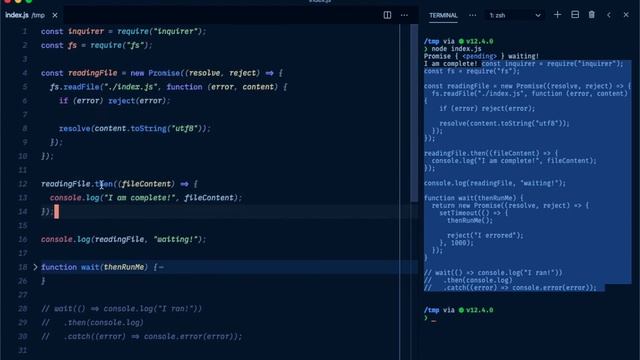
Task: Click the bottom terminal prompt cursor
Action: (433, 319)
